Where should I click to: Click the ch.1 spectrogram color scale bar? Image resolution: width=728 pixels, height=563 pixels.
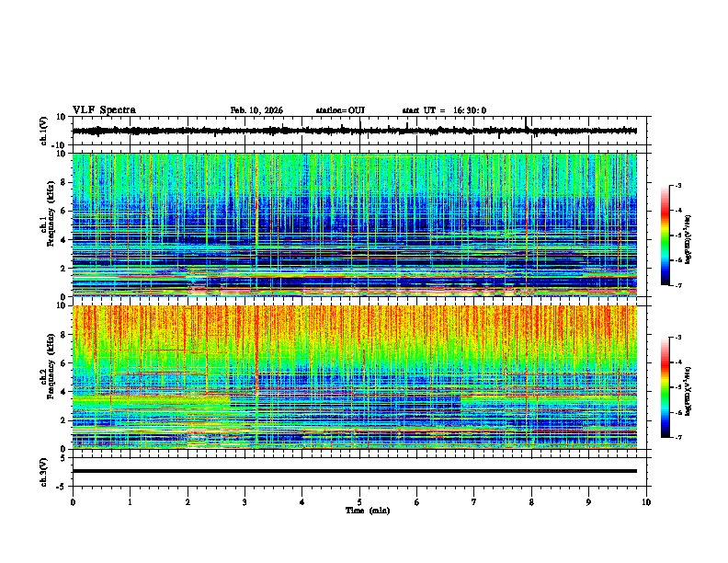(665, 236)
